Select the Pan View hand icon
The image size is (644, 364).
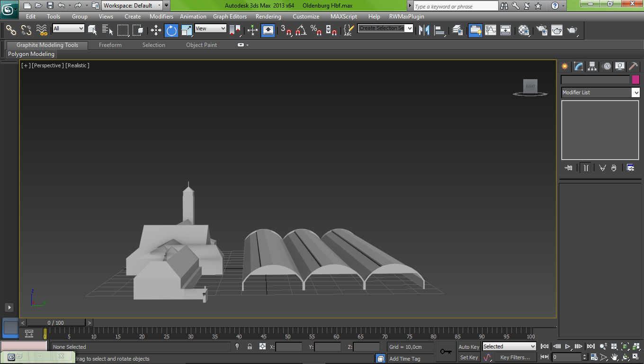pyautogui.click(x=615, y=357)
